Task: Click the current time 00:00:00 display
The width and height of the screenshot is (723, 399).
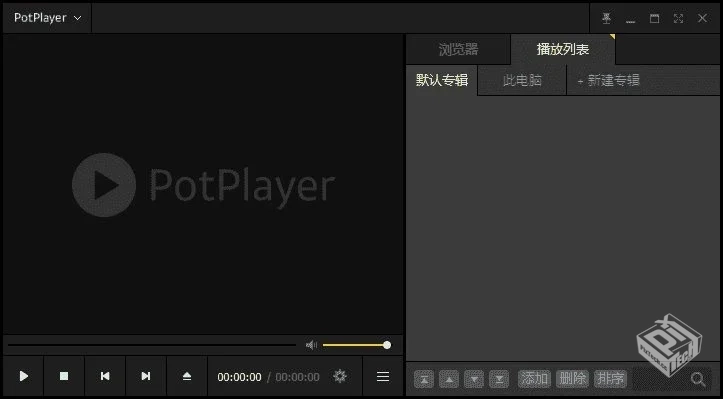Action: [239, 377]
